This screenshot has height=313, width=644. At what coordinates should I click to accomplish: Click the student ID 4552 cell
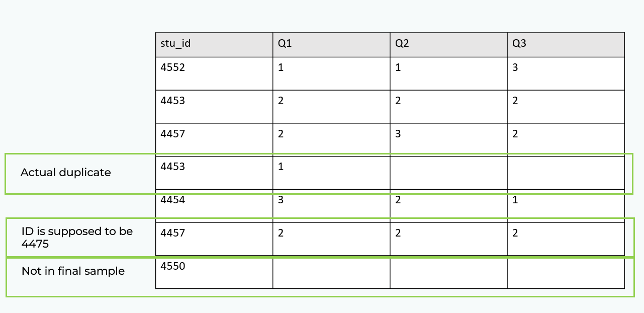173,67
